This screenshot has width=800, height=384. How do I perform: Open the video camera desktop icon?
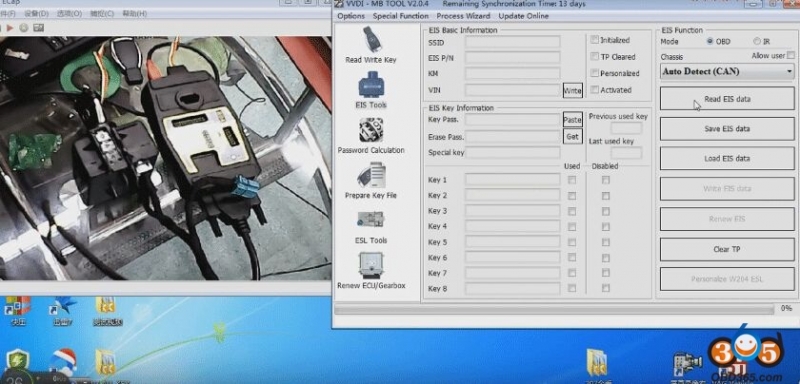click(687, 364)
